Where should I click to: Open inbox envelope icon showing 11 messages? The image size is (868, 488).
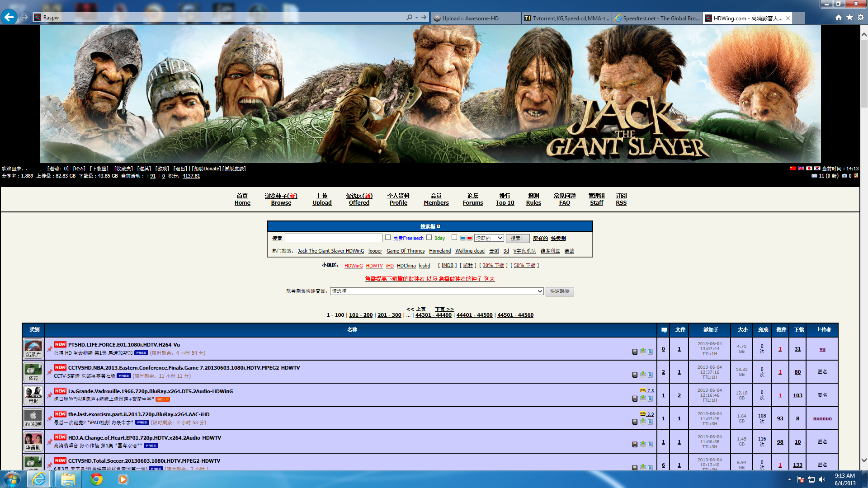tap(814, 176)
